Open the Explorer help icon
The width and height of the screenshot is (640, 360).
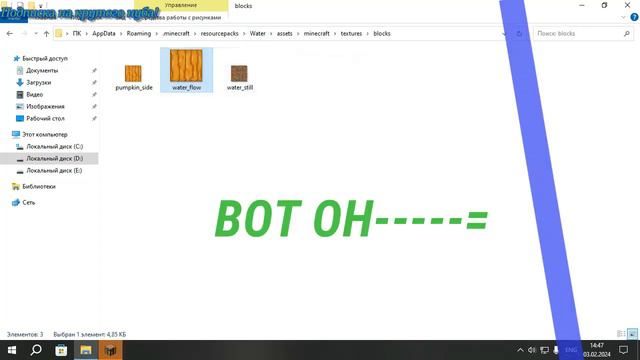[x=634, y=17]
